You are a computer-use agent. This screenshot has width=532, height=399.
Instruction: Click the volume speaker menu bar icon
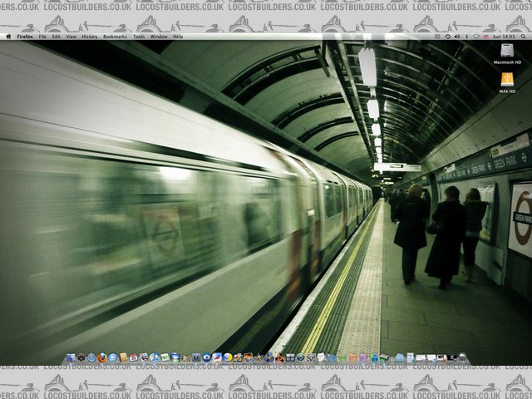click(x=457, y=37)
